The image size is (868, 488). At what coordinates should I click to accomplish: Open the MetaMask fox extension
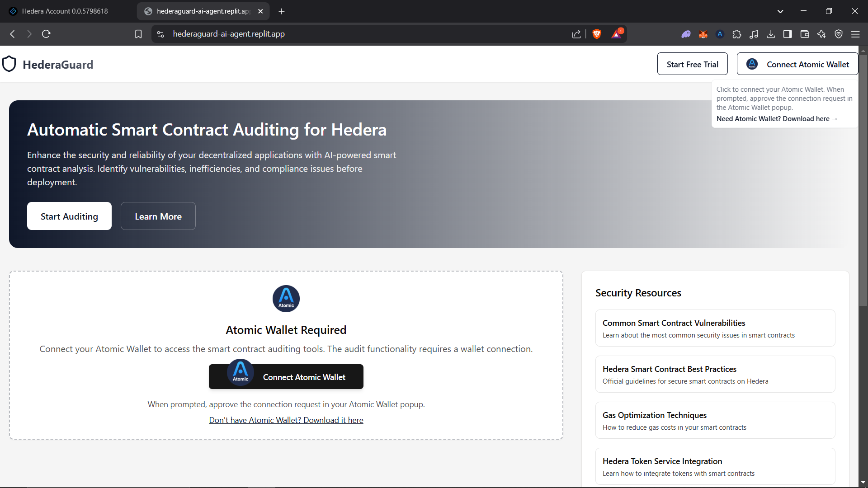click(x=703, y=34)
